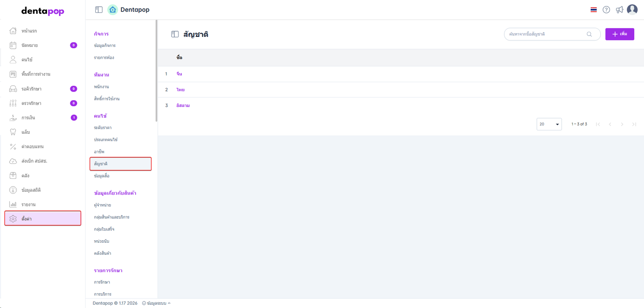Click the purple เพิ่ม add button
644x308 pixels.
(x=620, y=34)
